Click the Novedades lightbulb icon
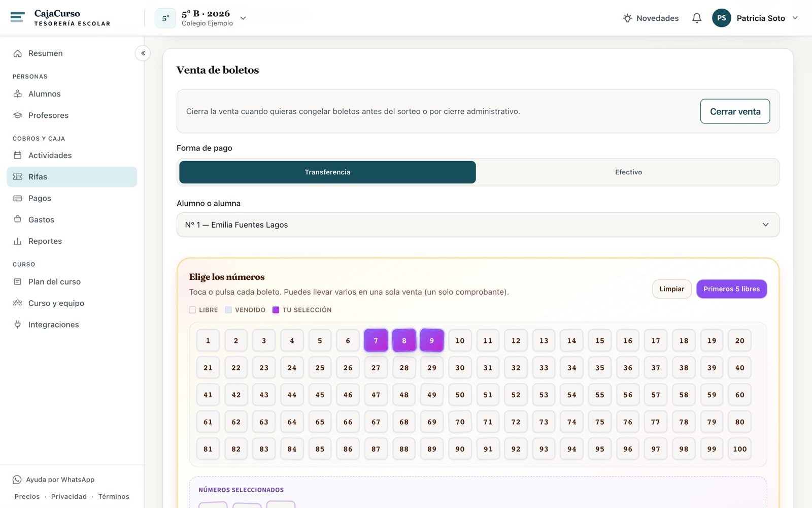812x508 pixels. 627,18
